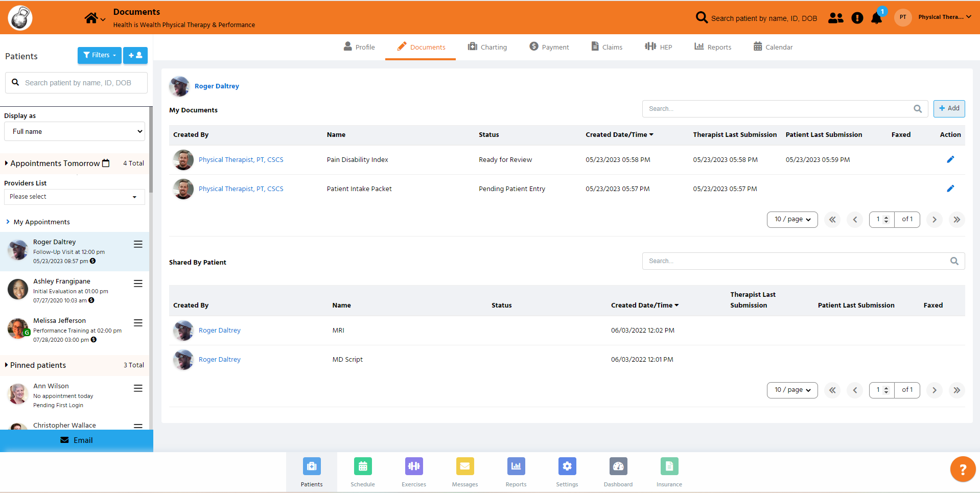Image resolution: width=980 pixels, height=493 pixels.
Task: Open the Filters dropdown
Action: pos(100,55)
